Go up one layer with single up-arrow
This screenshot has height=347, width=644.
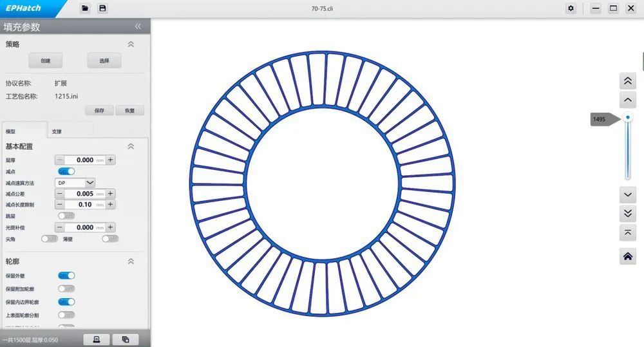[x=627, y=100]
